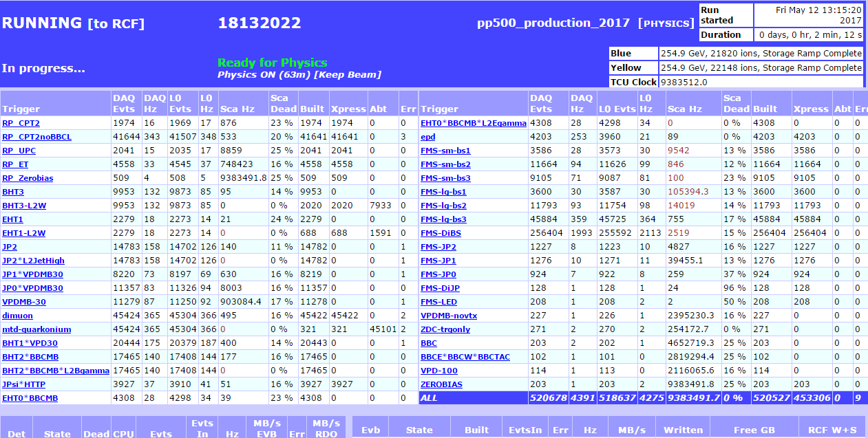Viewport: 868px width, 438px height.
Task: Open the RP_UPC trigger link
Action: tap(19, 151)
